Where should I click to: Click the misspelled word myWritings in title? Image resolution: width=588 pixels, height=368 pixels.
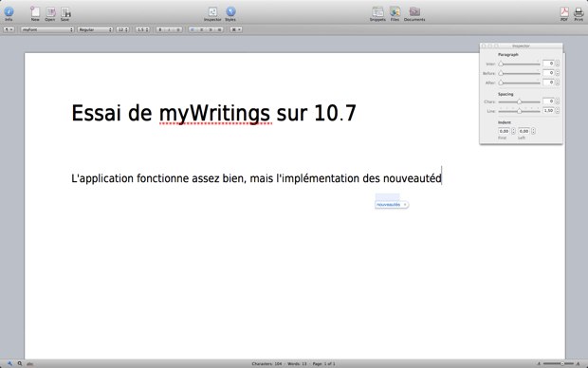click(x=214, y=113)
